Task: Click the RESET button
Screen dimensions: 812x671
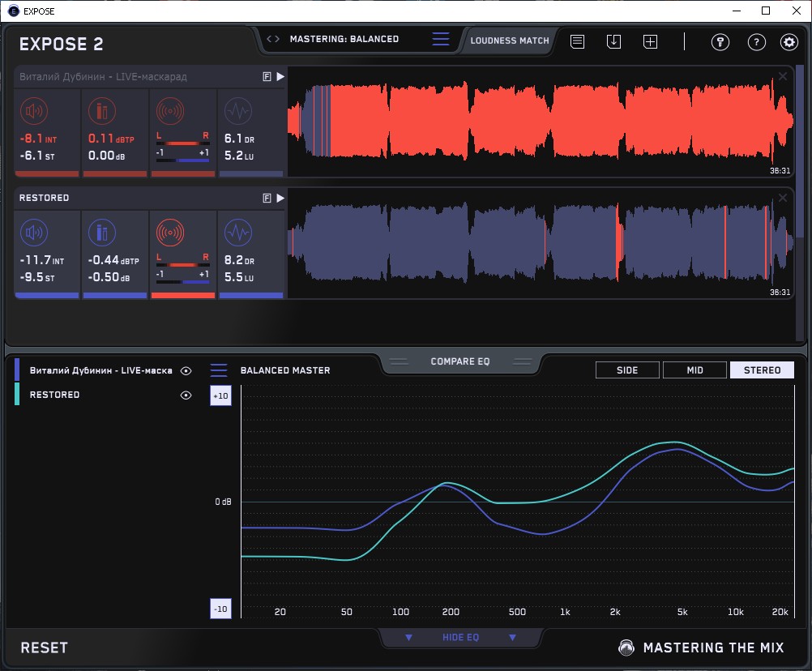Action: pyautogui.click(x=45, y=647)
